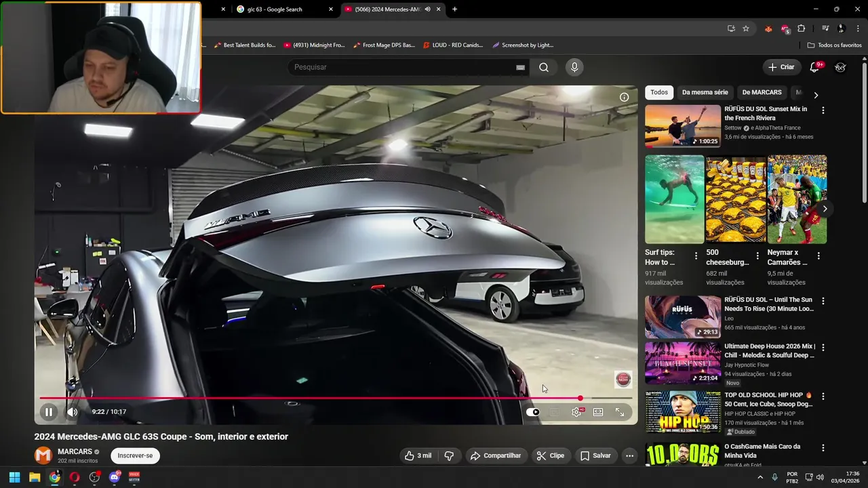The height and width of the screenshot is (488, 868).
Task: Open options for the RÜFÜS DU SOL Sunset Mix video
Action: tap(823, 110)
